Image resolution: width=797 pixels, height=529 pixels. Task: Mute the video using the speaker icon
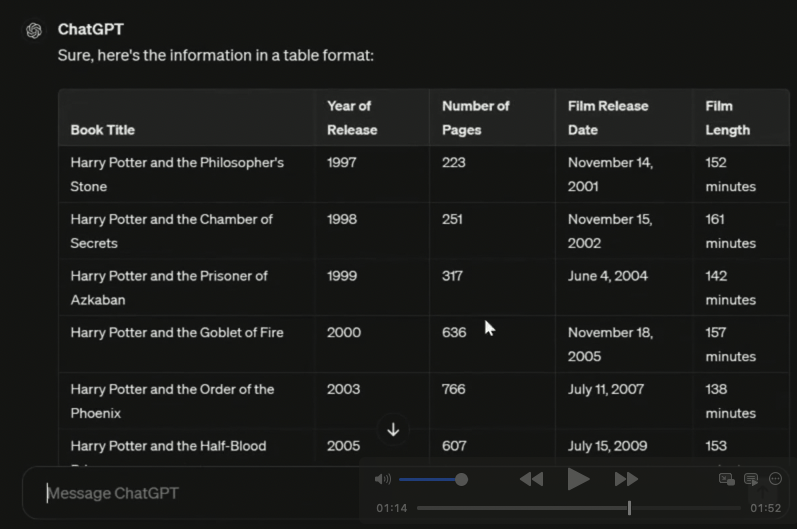tap(383, 479)
